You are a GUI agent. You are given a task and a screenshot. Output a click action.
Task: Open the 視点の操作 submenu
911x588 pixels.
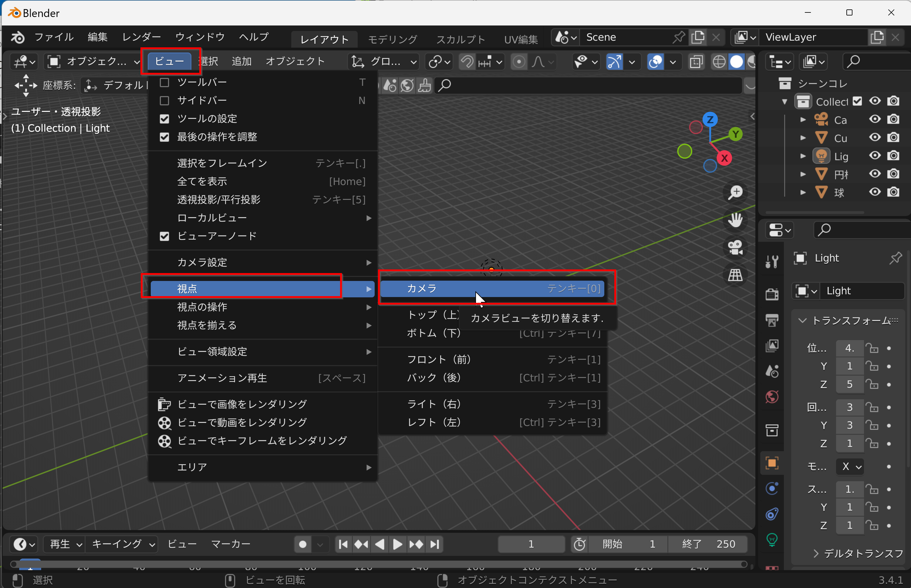coord(263,307)
